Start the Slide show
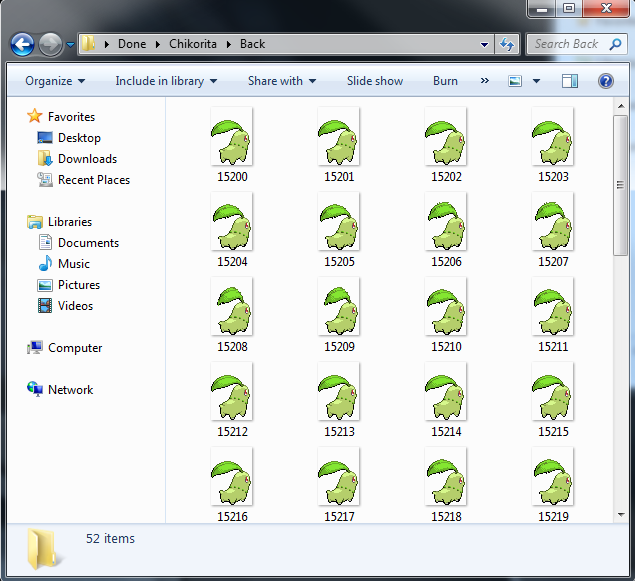Image resolution: width=635 pixels, height=581 pixels. click(375, 81)
